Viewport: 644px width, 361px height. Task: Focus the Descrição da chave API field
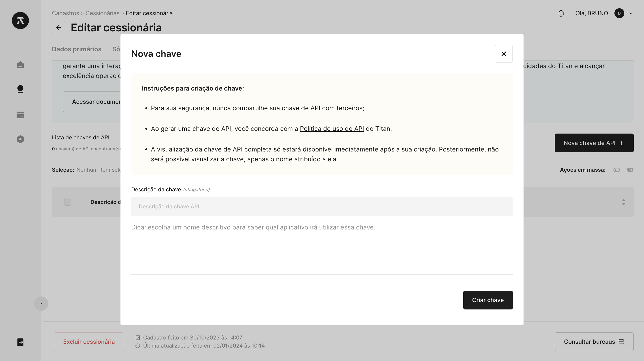pos(322,206)
